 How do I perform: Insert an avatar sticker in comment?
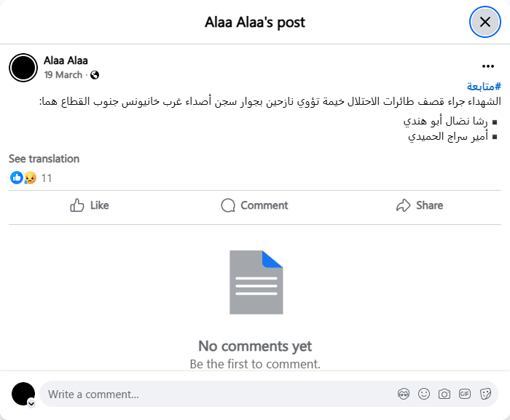coord(404,394)
